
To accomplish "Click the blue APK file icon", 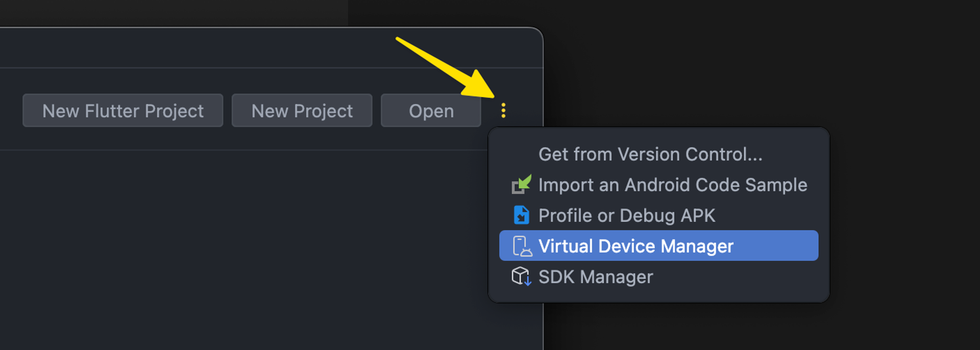I will coord(521,215).
